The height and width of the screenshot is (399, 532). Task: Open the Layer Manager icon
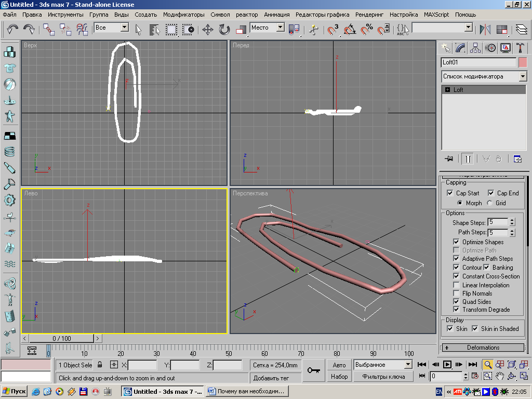[x=522, y=30]
